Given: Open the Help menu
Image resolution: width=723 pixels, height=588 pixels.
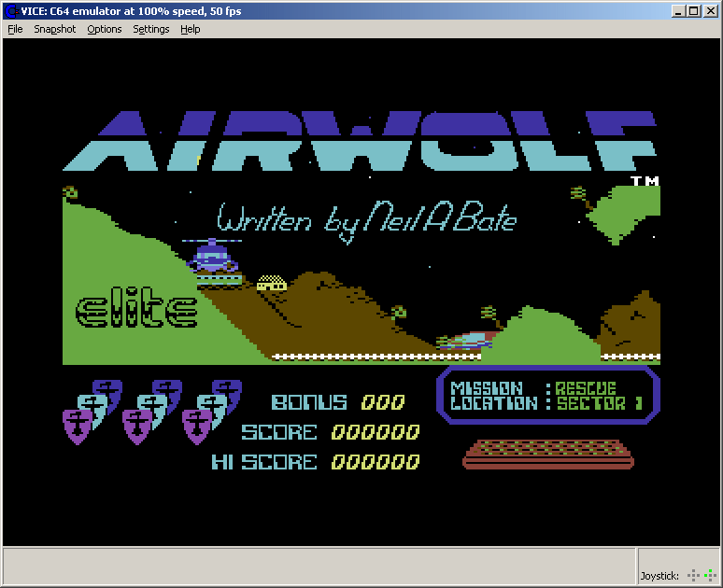Looking at the screenshot, I should click(x=191, y=29).
